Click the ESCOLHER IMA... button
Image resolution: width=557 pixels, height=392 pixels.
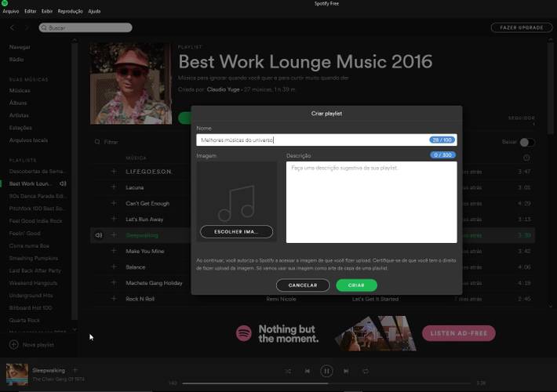point(237,231)
